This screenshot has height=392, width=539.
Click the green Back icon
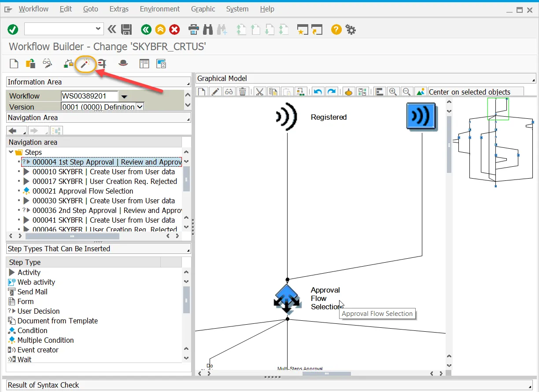(x=146, y=29)
